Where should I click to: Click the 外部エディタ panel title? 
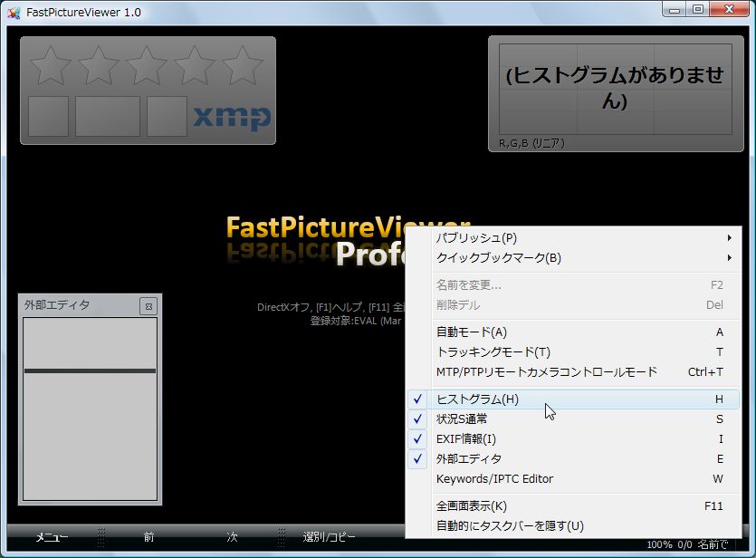click(x=57, y=304)
